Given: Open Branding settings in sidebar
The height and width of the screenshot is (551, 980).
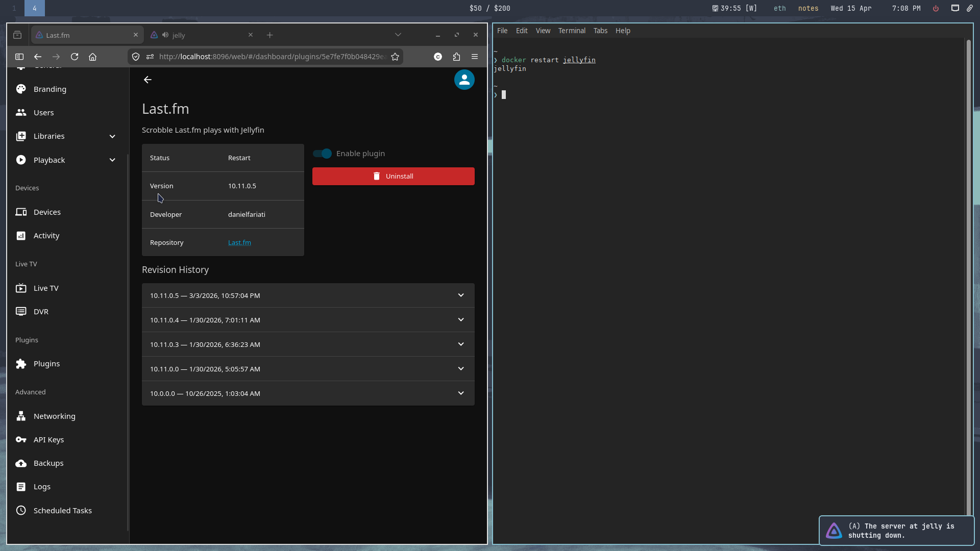Looking at the screenshot, I should coord(67,89).
